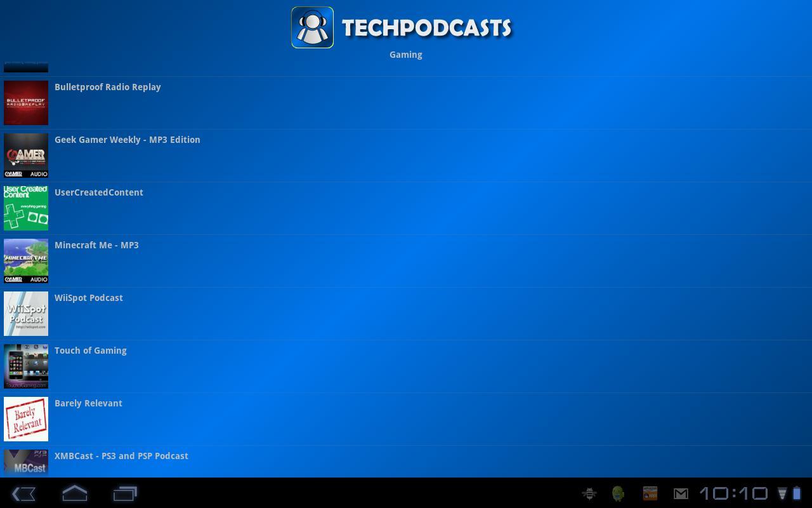Select Barely Relevant title

[x=88, y=403]
